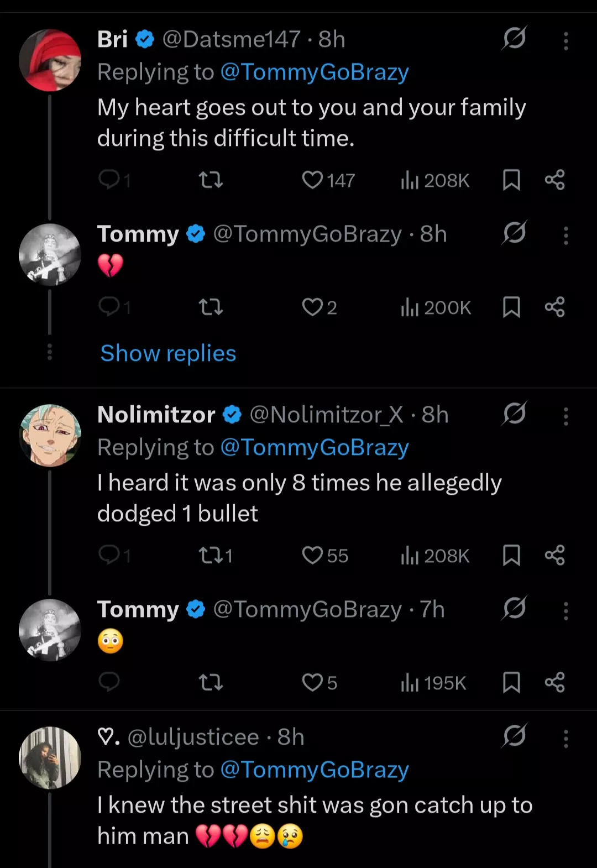The image size is (597, 868).
Task: Tap luljusticee's profile avatar
Action: click(x=50, y=757)
